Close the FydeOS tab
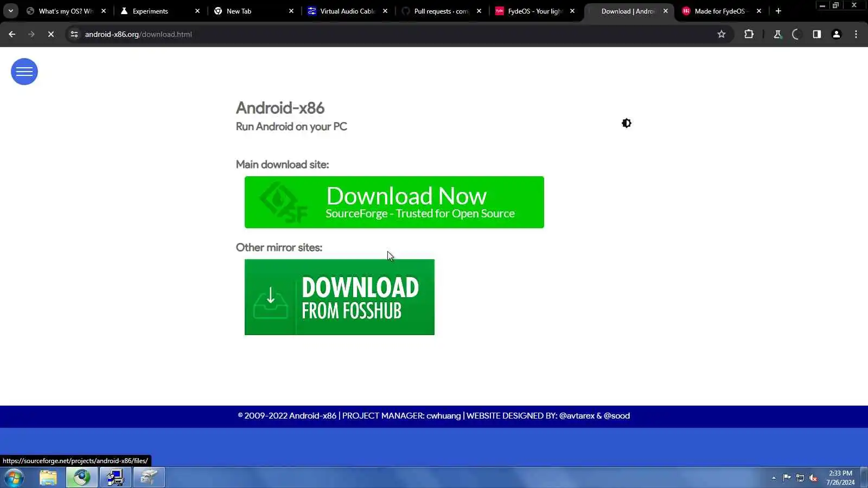 (x=572, y=11)
